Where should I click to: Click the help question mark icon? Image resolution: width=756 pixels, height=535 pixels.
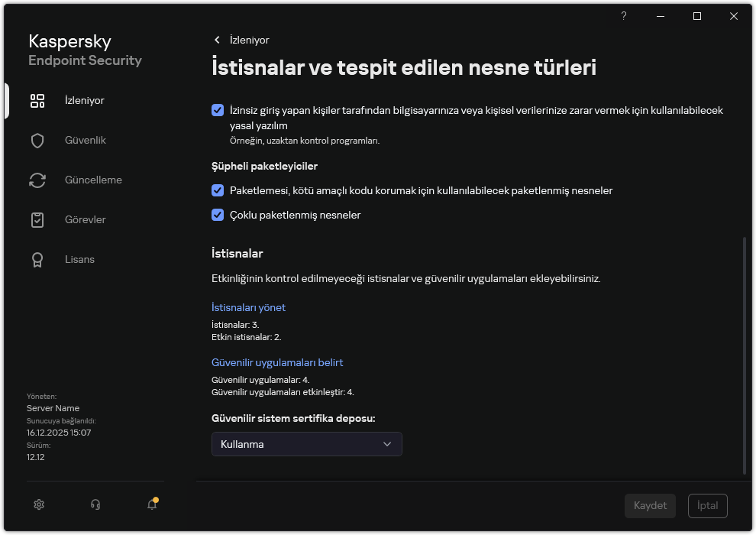point(624,16)
